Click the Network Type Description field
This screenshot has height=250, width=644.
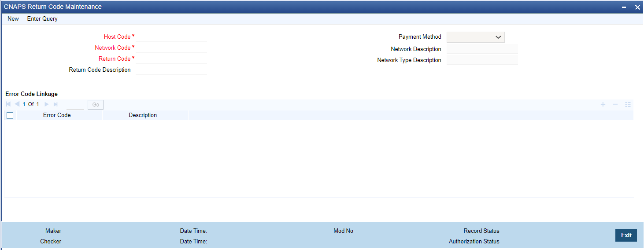point(482,60)
